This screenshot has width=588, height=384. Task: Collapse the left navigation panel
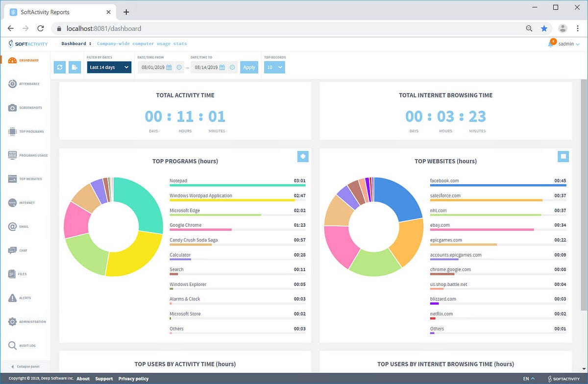[25, 366]
